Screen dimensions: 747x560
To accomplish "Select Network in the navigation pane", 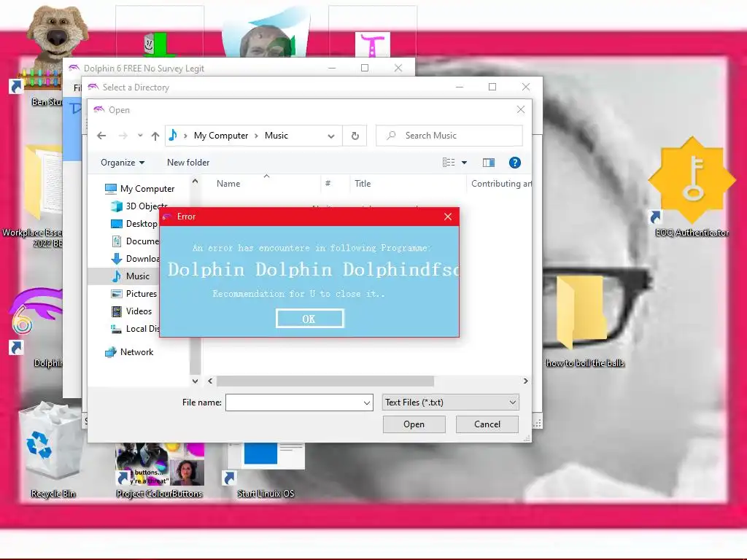I will point(129,352).
